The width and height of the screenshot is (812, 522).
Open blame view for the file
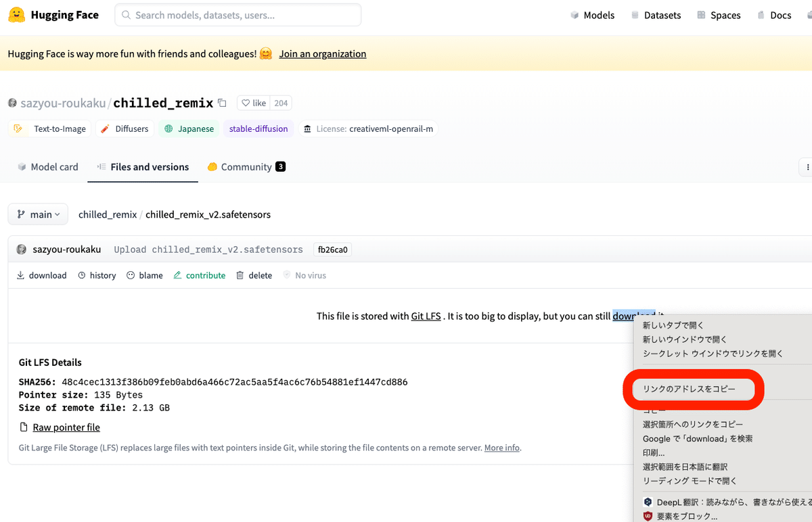tap(145, 275)
